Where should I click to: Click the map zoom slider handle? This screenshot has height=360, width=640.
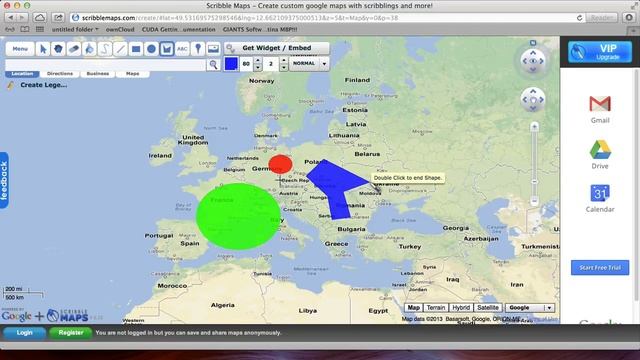534,182
